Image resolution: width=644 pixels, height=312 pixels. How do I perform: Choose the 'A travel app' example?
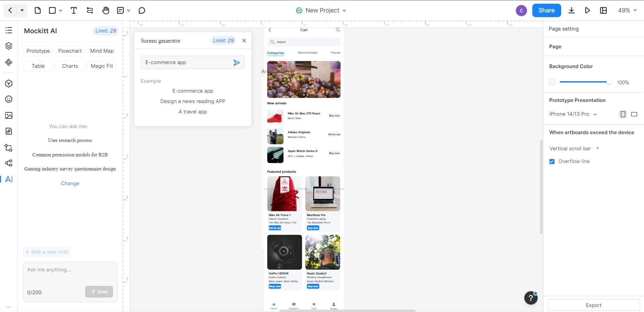tap(193, 112)
